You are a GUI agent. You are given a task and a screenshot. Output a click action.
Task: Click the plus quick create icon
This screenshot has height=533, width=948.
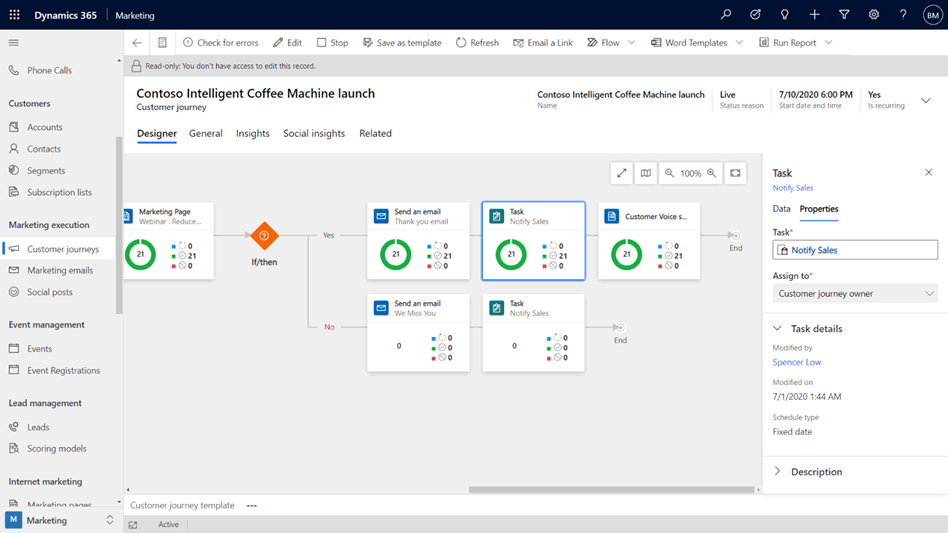(x=814, y=15)
